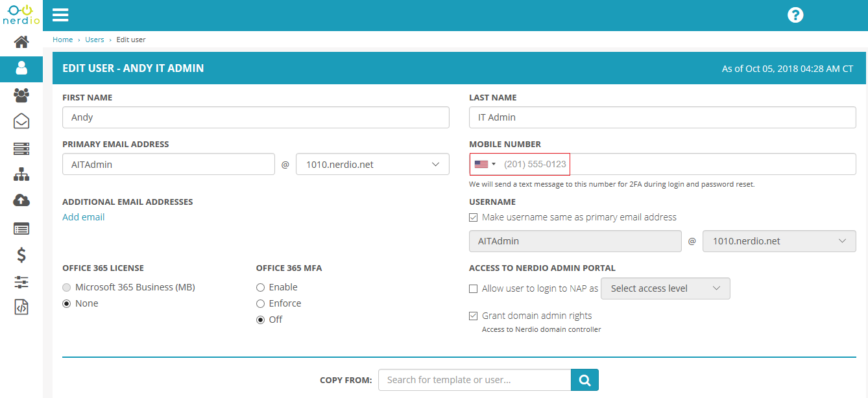Click the 2FA text message hint
The width and height of the screenshot is (868, 398).
tap(612, 184)
